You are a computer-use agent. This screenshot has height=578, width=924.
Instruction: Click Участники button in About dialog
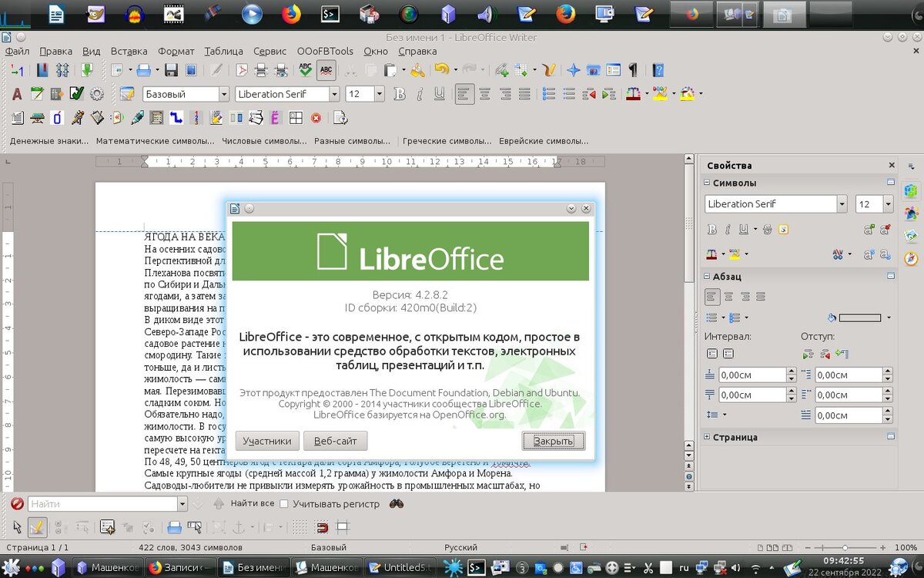[x=267, y=441]
